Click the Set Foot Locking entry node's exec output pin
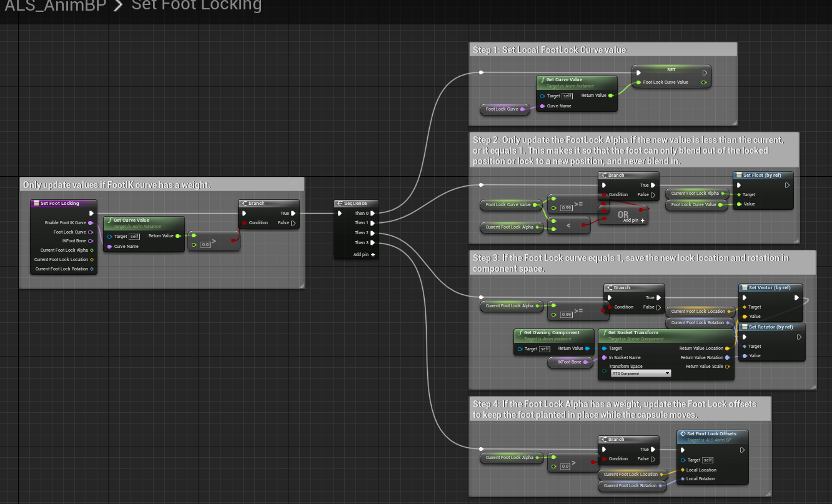Image resolution: width=832 pixels, height=504 pixels. click(x=91, y=213)
